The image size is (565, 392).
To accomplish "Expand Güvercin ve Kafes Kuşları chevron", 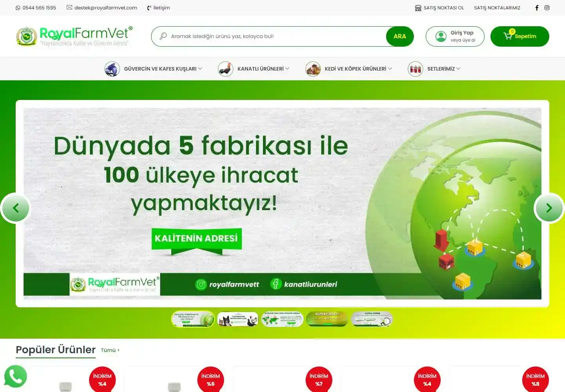I will pyautogui.click(x=200, y=69).
